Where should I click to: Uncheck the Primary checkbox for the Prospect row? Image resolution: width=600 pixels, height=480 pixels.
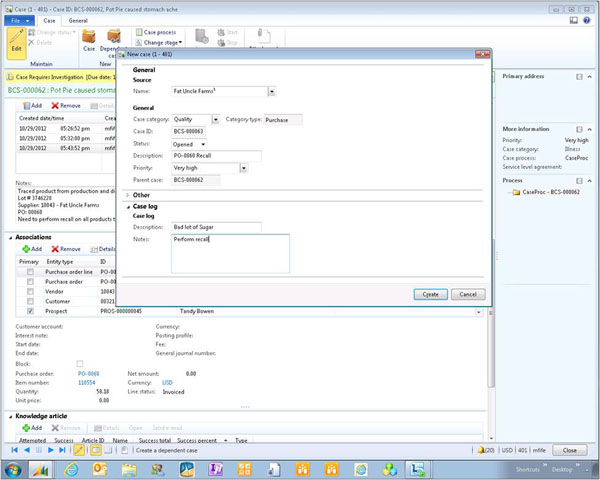point(31,311)
